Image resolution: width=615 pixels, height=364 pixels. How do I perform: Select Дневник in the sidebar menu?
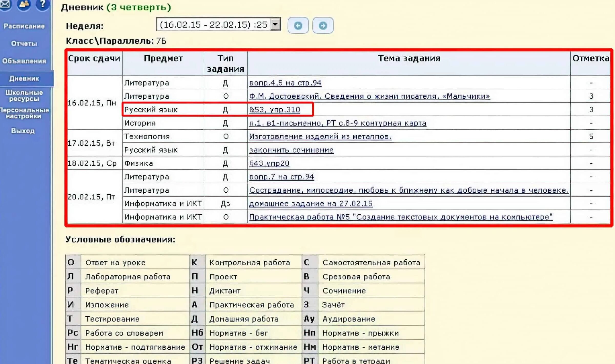coord(24,78)
